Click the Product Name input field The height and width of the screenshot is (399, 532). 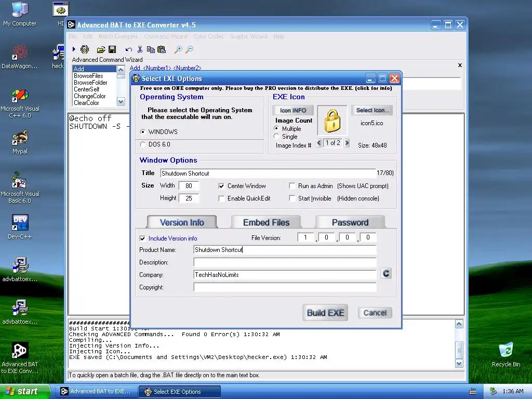point(285,250)
